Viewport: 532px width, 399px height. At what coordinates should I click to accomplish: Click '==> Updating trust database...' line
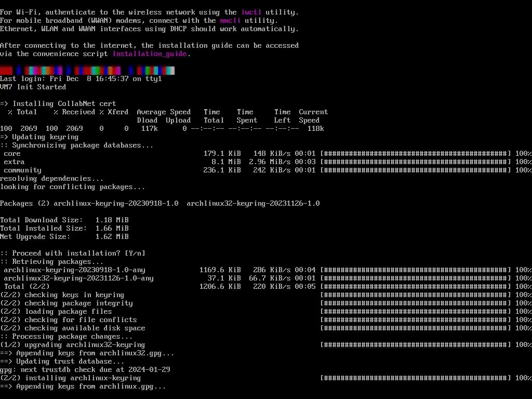point(62,362)
